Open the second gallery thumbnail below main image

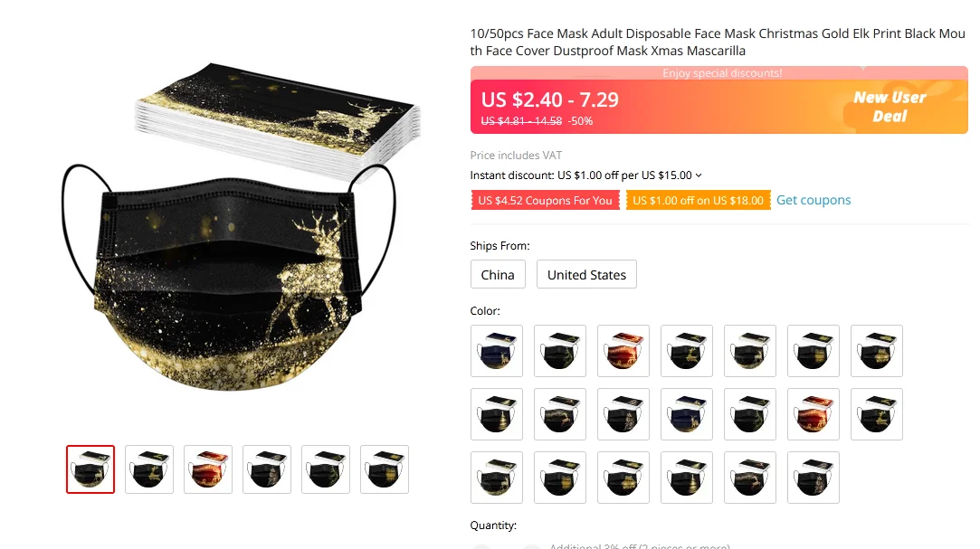point(149,469)
